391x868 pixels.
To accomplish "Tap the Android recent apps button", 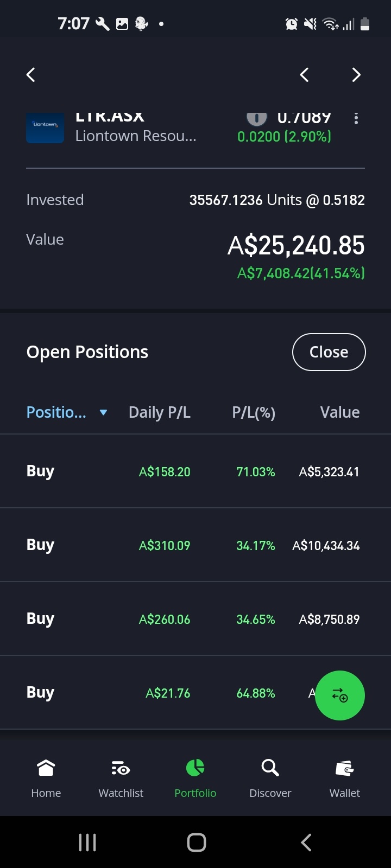I will tap(87, 843).
